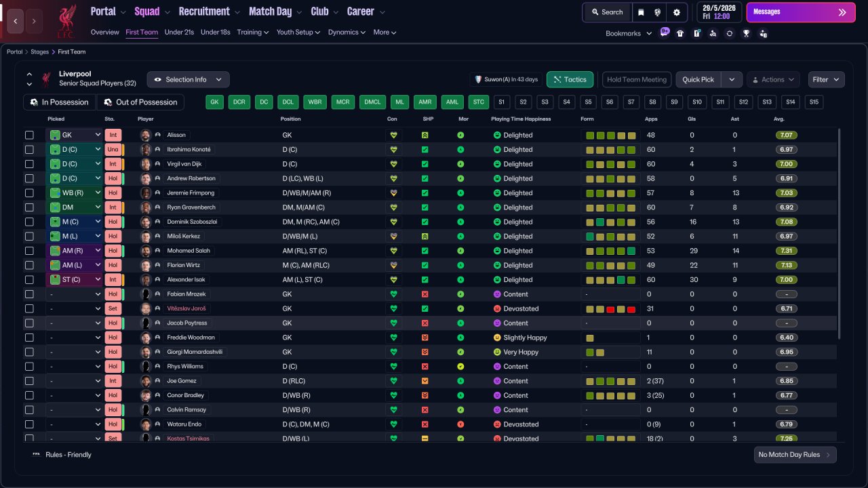The height and width of the screenshot is (488, 868).
Task: Open the Selection Info dropdown
Action: pos(188,79)
